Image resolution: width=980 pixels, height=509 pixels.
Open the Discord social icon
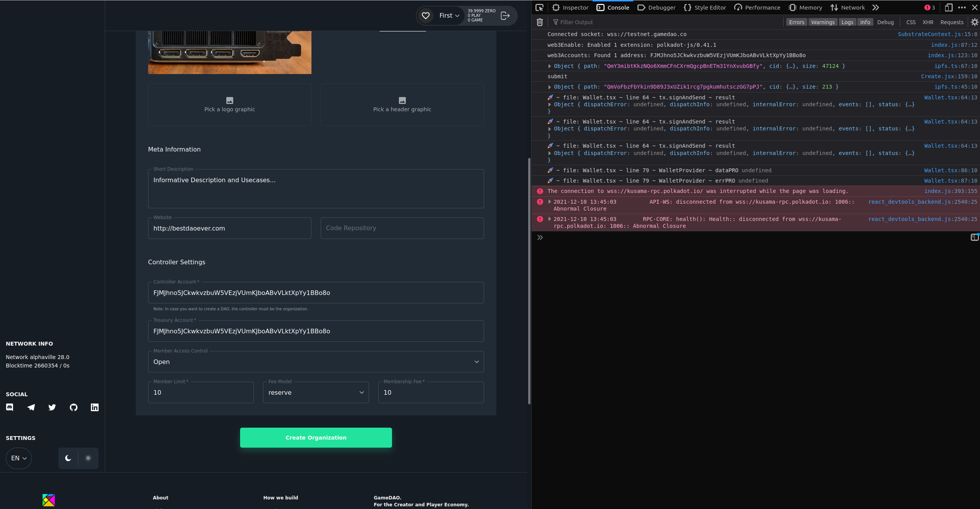[9, 407]
